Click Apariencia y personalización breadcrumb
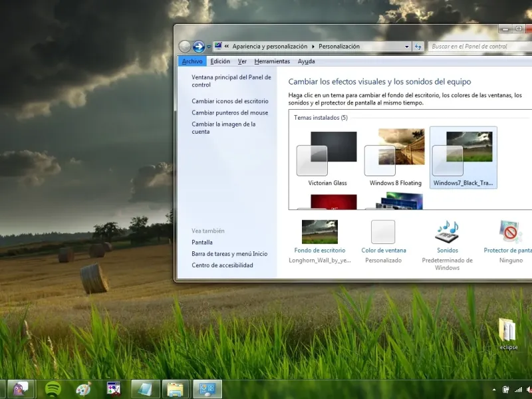This screenshot has height=399, width=532. 270,47
